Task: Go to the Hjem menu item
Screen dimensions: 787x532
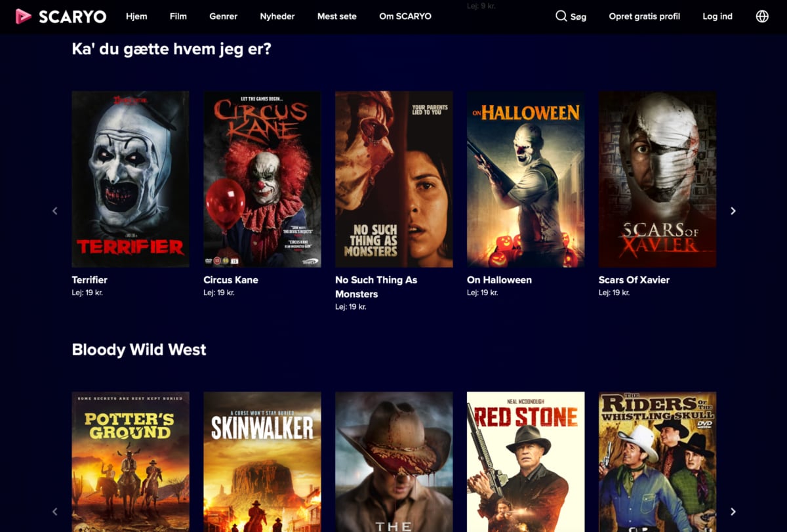Action: pos(136,16)
